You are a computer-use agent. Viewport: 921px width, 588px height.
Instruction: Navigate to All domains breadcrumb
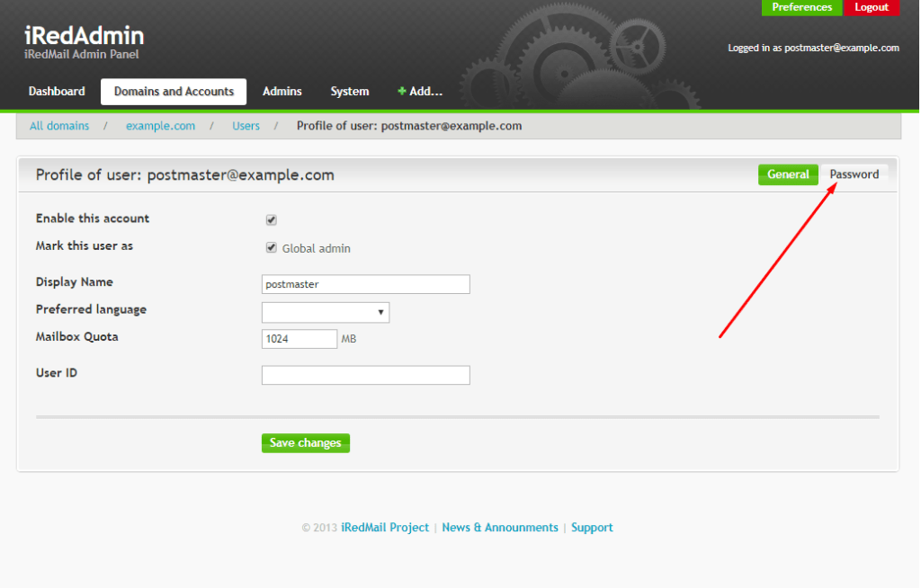pos(59,126)
